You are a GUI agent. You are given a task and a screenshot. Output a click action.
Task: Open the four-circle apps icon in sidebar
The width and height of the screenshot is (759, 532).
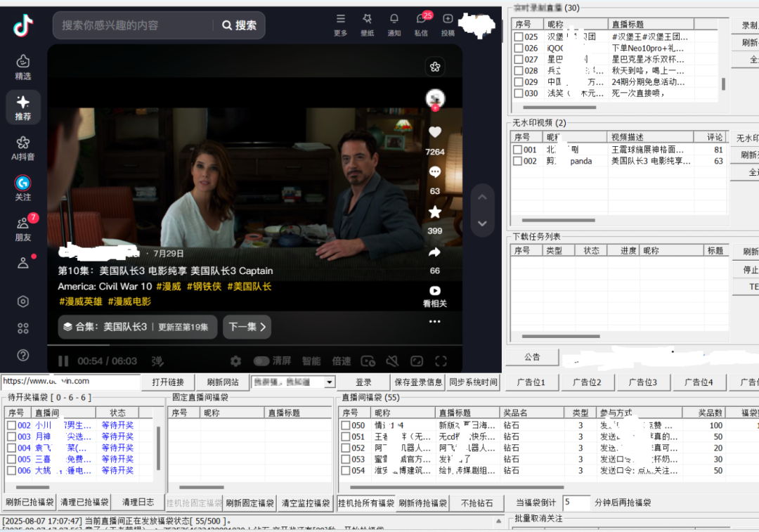coord(22,328)
